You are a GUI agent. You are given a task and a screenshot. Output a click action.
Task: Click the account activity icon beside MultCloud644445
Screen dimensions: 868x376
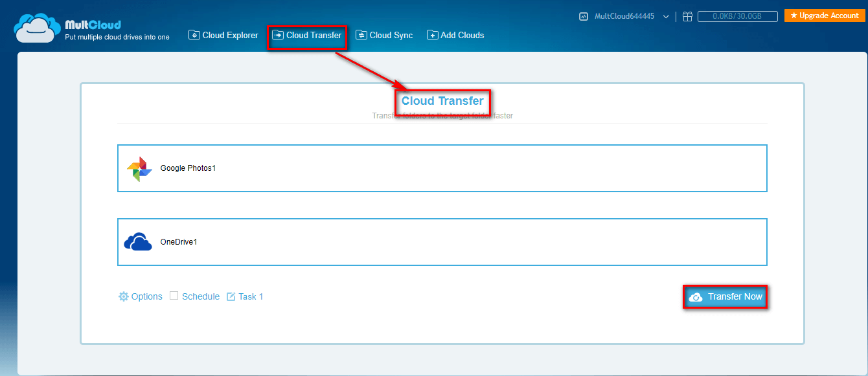tap(584, 16)
